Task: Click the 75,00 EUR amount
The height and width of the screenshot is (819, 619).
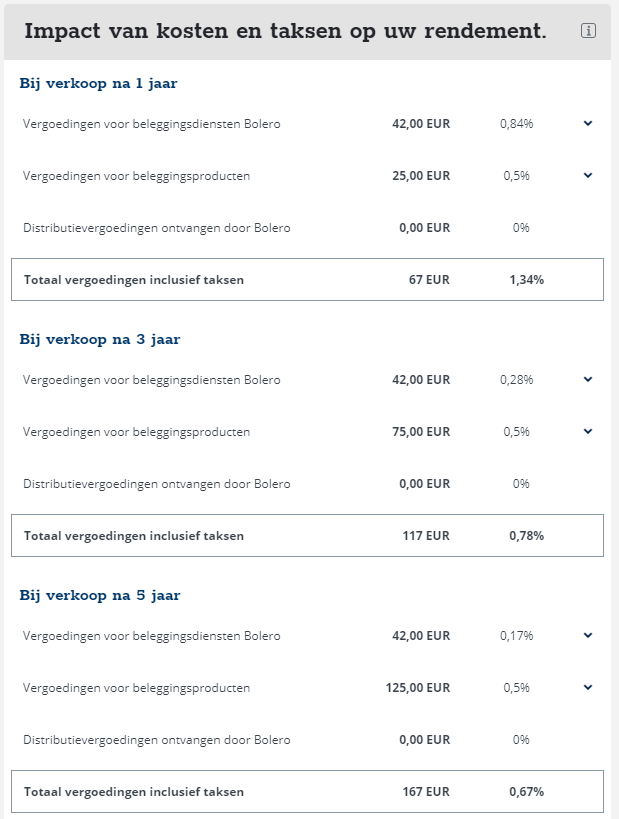Action: point(421,431)
